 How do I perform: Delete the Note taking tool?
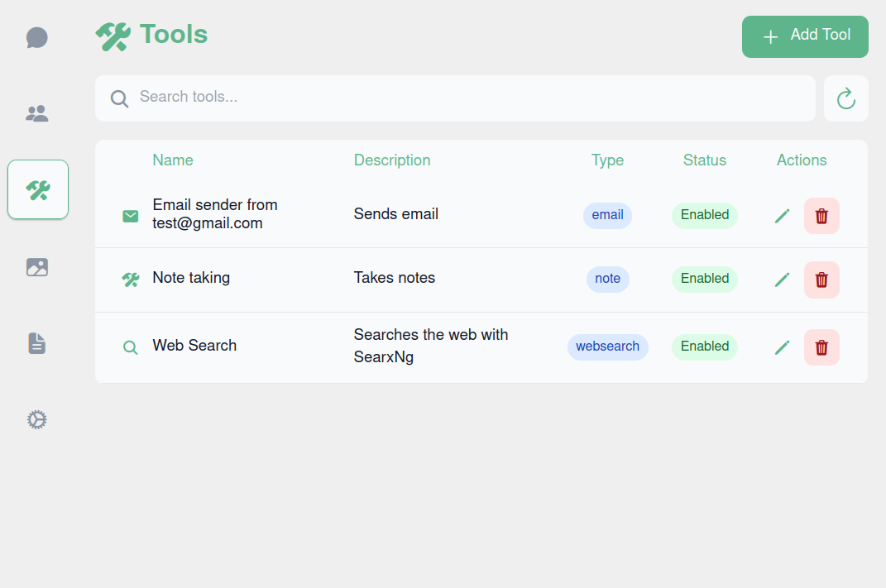[x=821, y=280]
